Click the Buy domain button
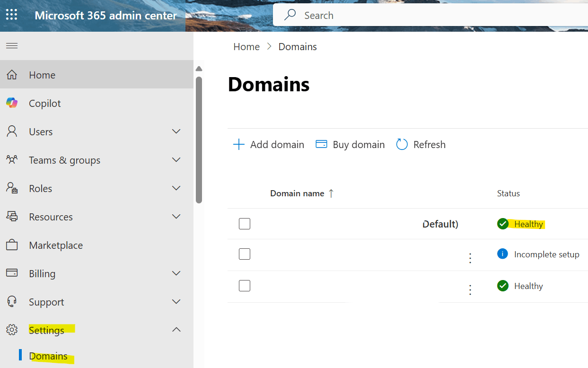This screenshot has height=368, width=588. 350,144
